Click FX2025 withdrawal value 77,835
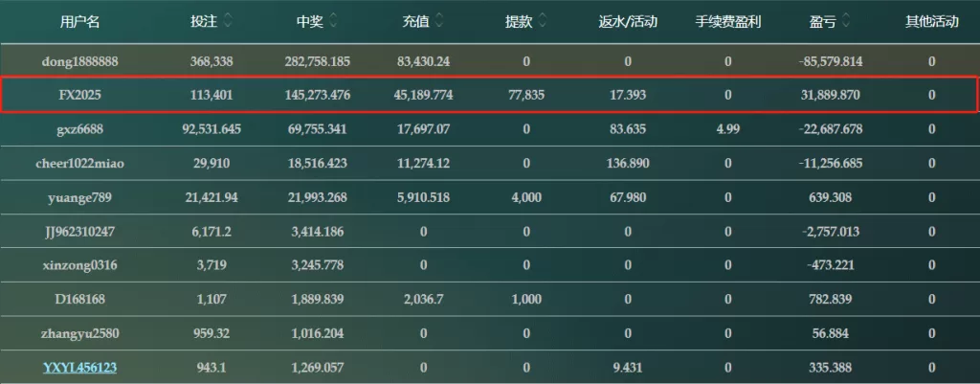This screenshot has height=384, width=980. (525, 96)
